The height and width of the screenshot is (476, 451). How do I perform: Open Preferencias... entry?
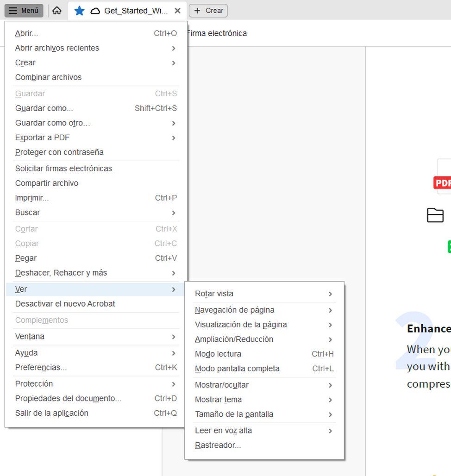pos(96,367)
